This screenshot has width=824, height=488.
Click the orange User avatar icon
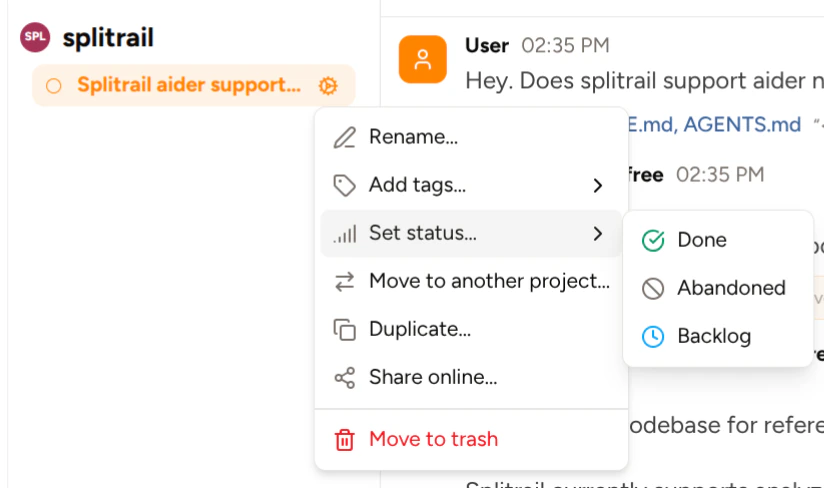(x=423, y=59)
